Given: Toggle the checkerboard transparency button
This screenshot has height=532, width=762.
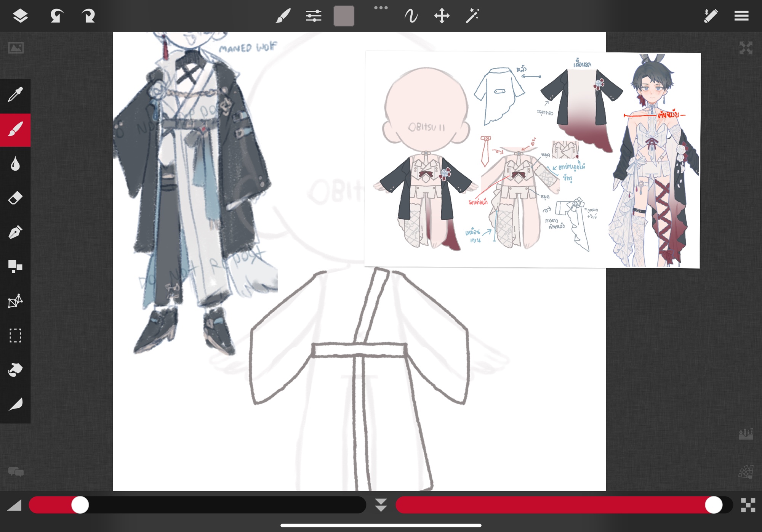Looking at the screenshot, I should pyautogui.click(x=748, y=505).
